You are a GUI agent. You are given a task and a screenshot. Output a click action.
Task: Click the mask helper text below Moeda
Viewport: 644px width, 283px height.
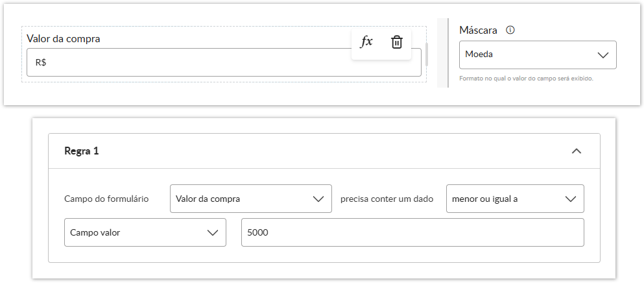[526, 78]
